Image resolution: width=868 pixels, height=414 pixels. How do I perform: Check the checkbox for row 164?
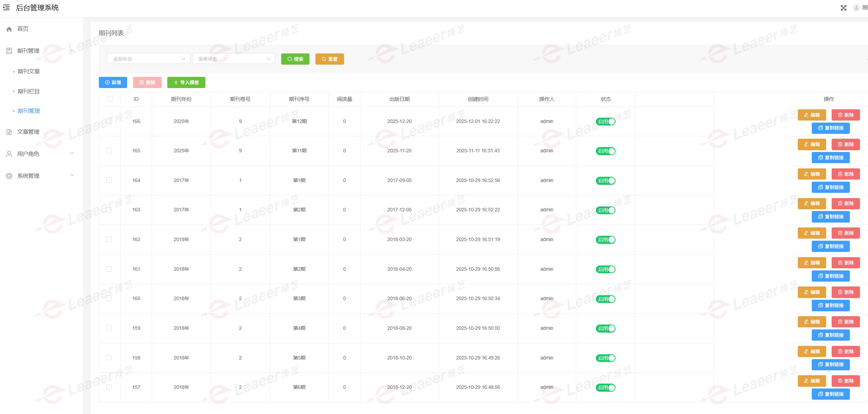click(109, 180)
